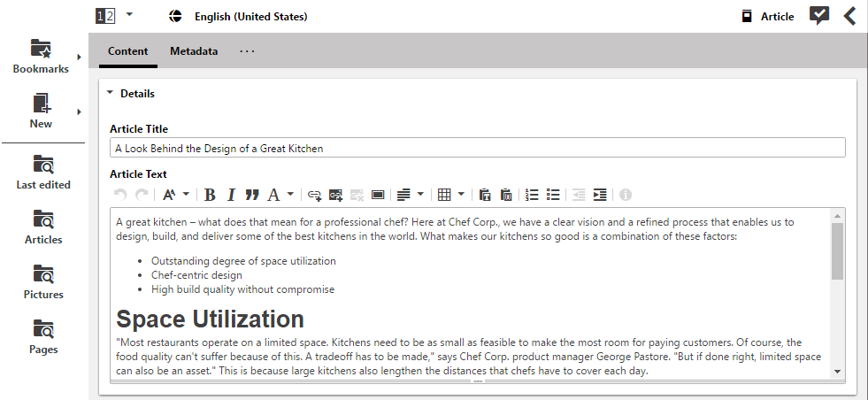Open the Articles search folder
Image resolution: width=868 pixels, height=400 pixels.
pyautogui.click(x=43, y=227)
